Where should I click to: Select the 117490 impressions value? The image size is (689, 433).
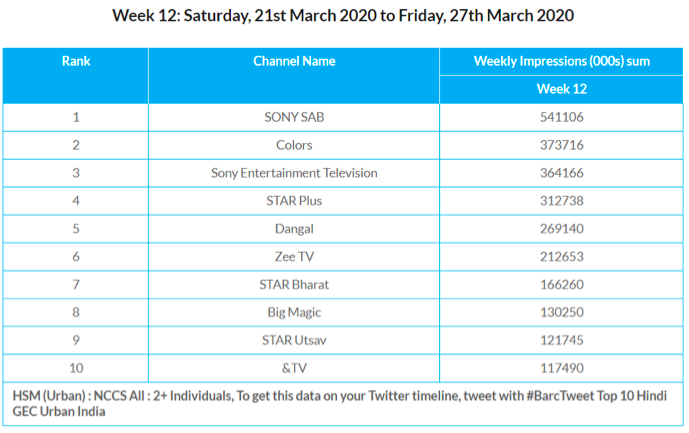561,368
